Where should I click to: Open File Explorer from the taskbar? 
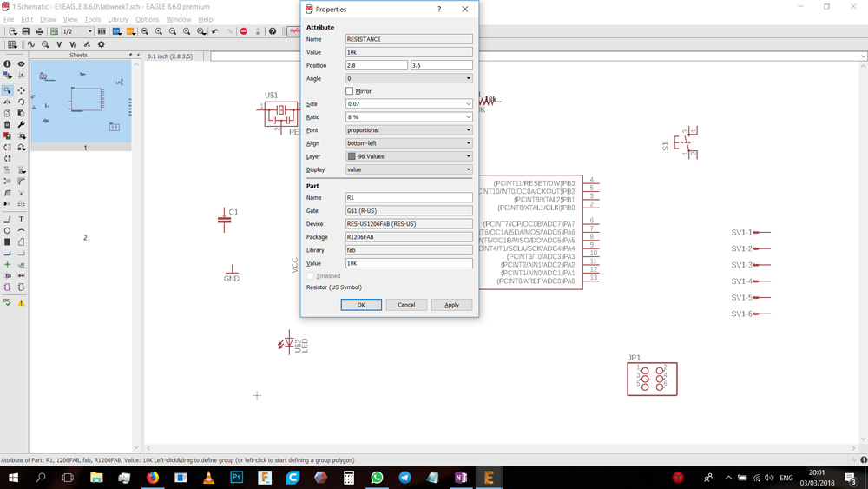[96, 478]
